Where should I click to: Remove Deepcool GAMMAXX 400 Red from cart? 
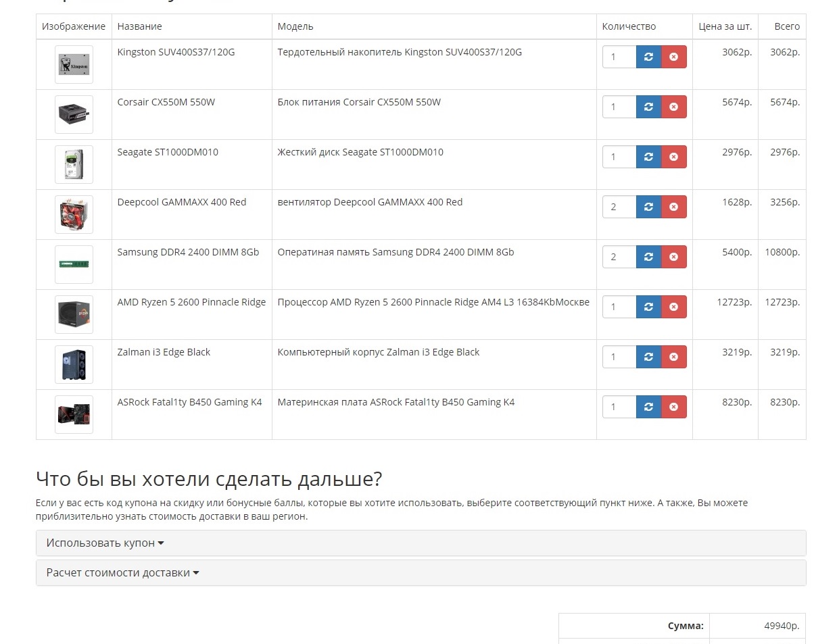674,207
